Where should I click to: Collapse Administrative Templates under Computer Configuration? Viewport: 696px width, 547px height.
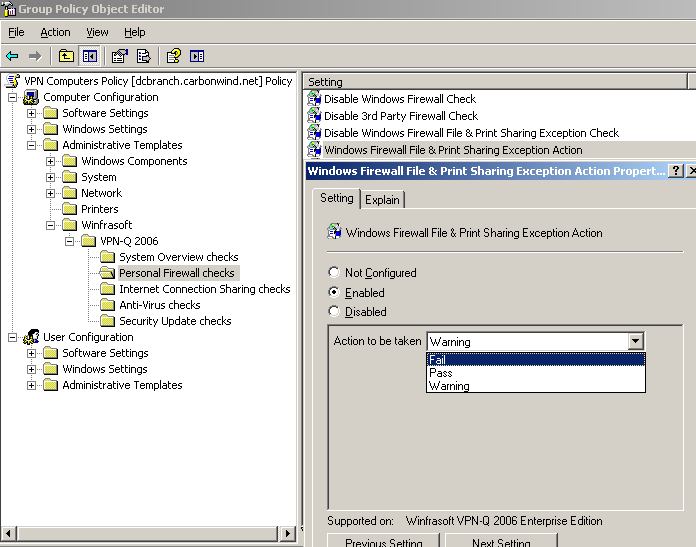pyautogui.click(x=32, y=145)
